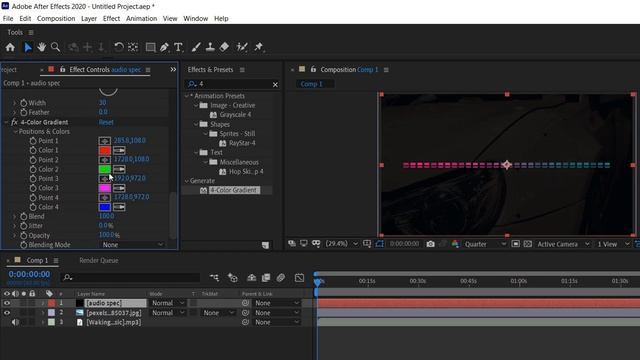Open the Effect menu

[111, 18]
